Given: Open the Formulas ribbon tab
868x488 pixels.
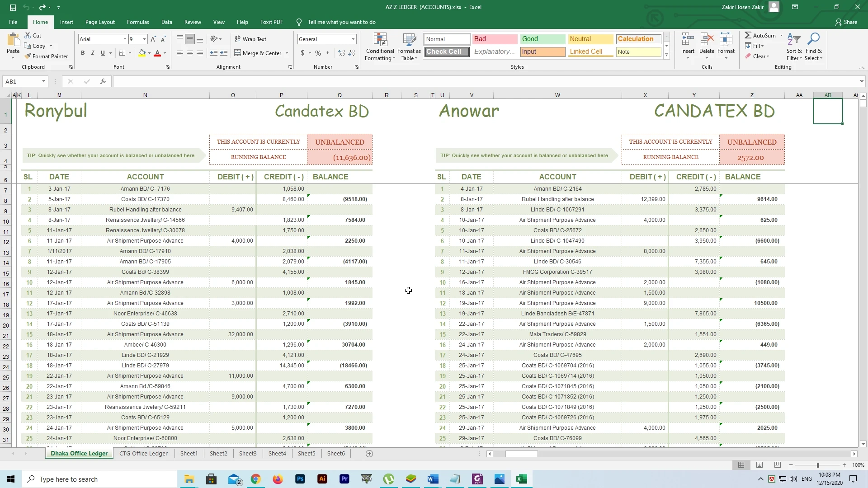Looking at the screenshot, I should (x=138, y=22).
